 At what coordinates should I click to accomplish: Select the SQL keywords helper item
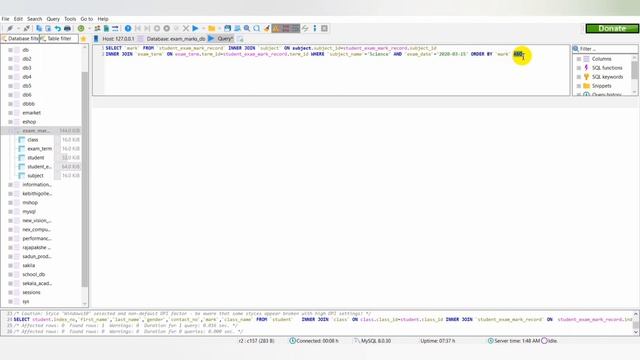pos(607,77)
